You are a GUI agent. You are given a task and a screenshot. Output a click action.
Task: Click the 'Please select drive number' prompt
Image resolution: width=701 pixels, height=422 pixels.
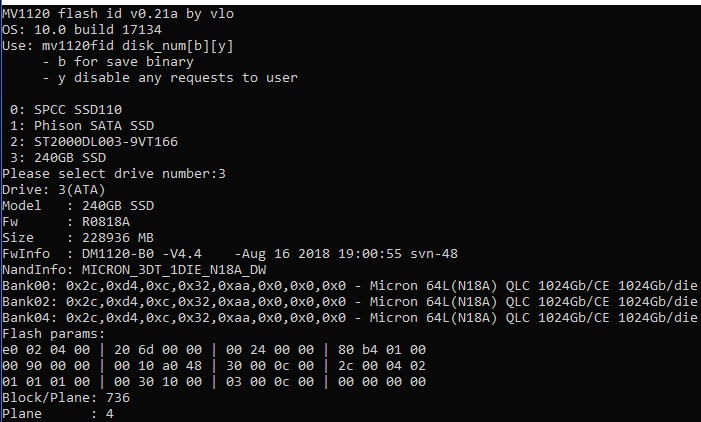pyautogui.click(x=110, y=173)
